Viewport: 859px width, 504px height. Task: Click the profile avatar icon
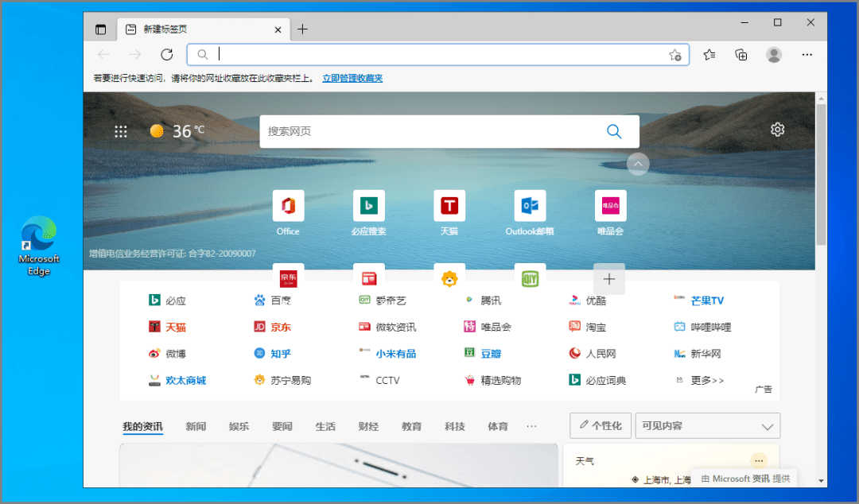[x=773, y=54]
